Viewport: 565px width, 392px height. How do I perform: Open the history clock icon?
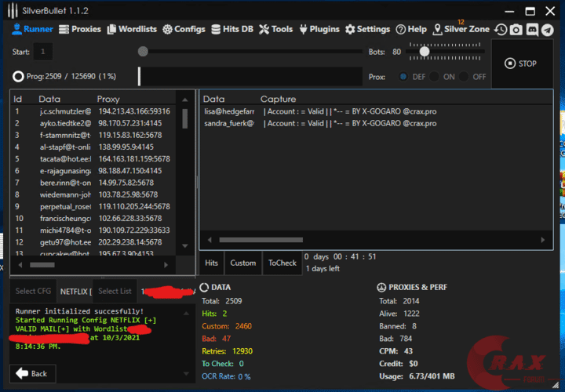(501, 30)
